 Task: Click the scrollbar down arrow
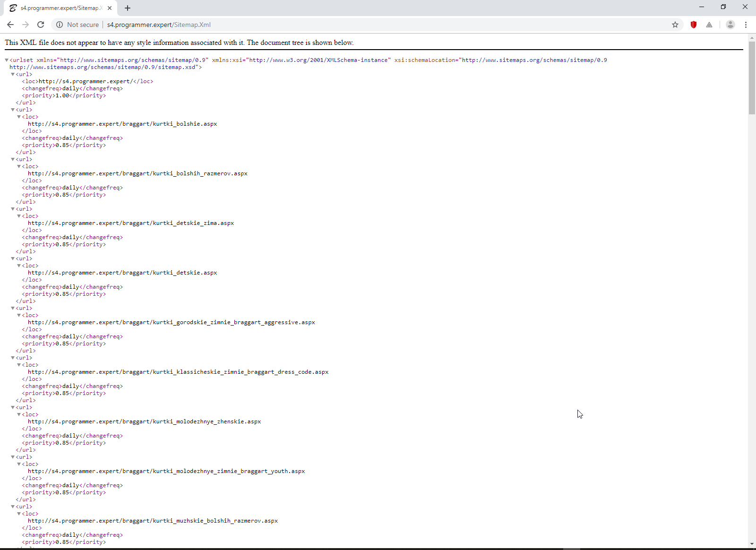[x=752, y=544]
